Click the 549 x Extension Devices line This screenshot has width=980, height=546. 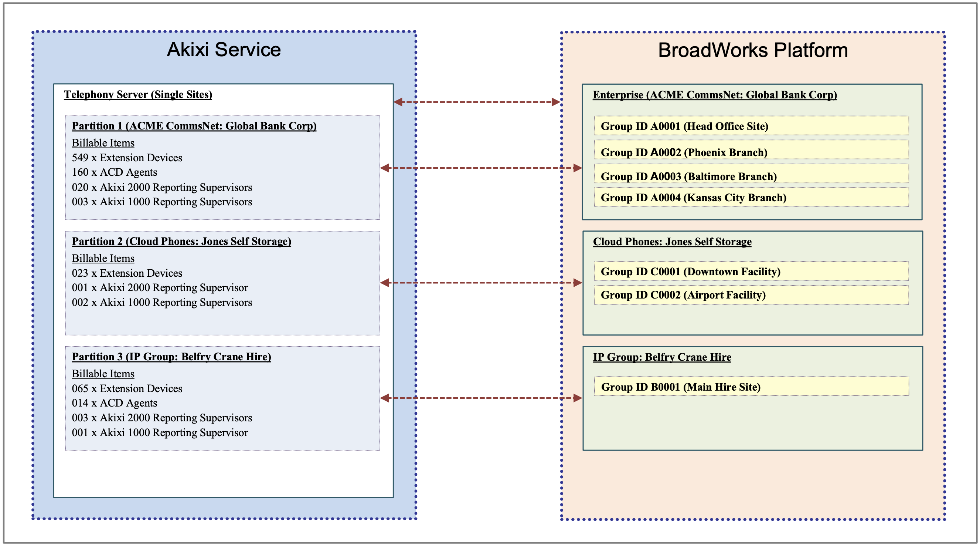pos(127,158)
